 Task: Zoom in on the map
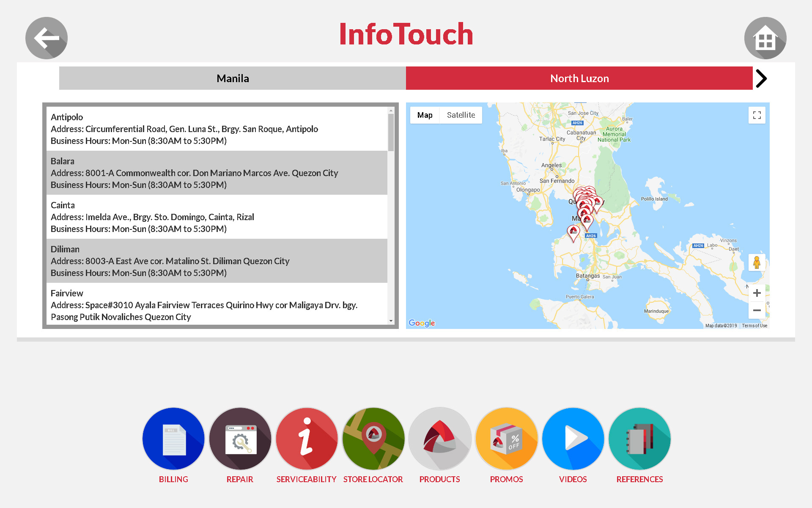(x=757, y=293)
